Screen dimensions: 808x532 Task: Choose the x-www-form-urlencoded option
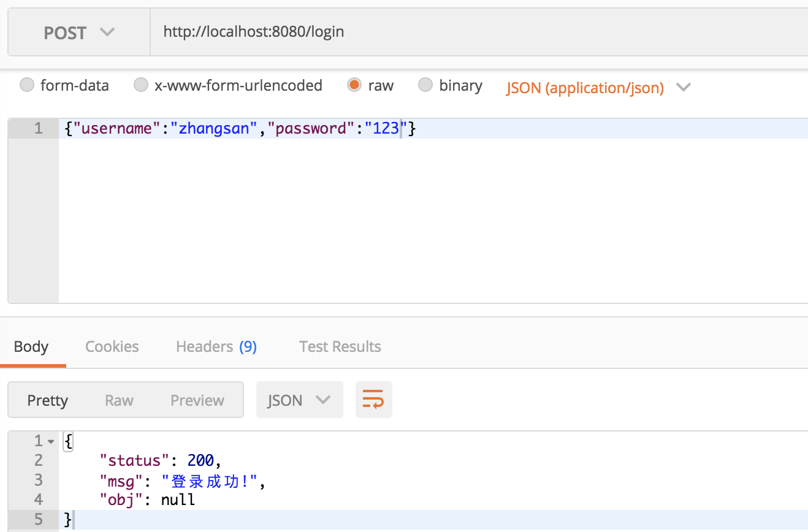coord(140,86)
